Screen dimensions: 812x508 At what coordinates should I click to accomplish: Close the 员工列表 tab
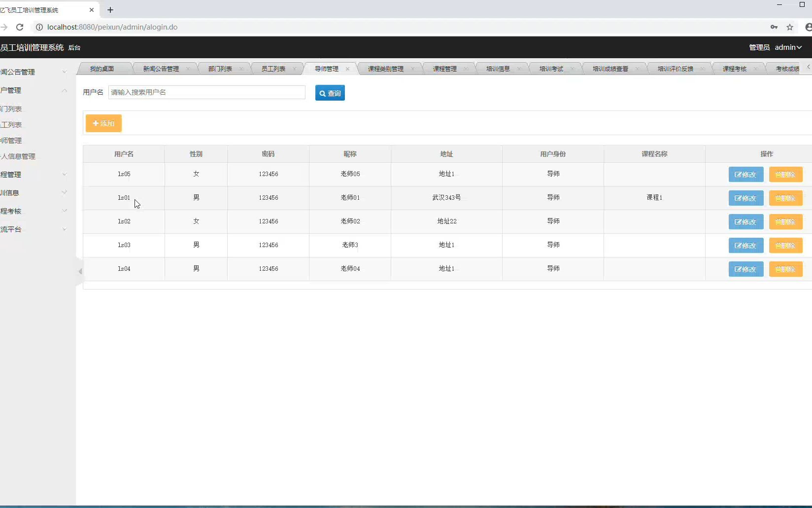[295, 69]
